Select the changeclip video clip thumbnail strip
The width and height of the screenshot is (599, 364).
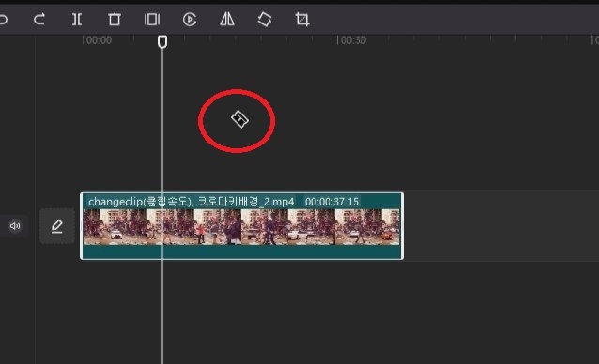pyautogui.click(x=241, y=227)
